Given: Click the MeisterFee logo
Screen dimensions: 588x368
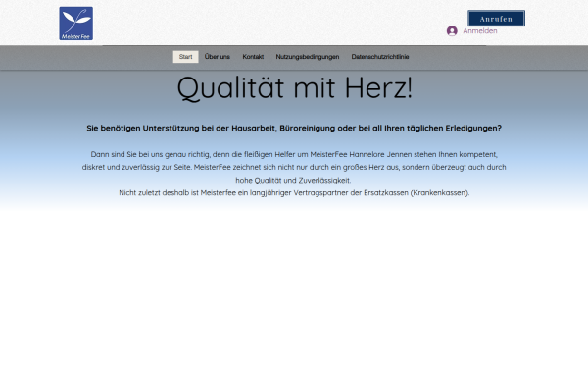Looking at the screenshot, I should (76, 24).
